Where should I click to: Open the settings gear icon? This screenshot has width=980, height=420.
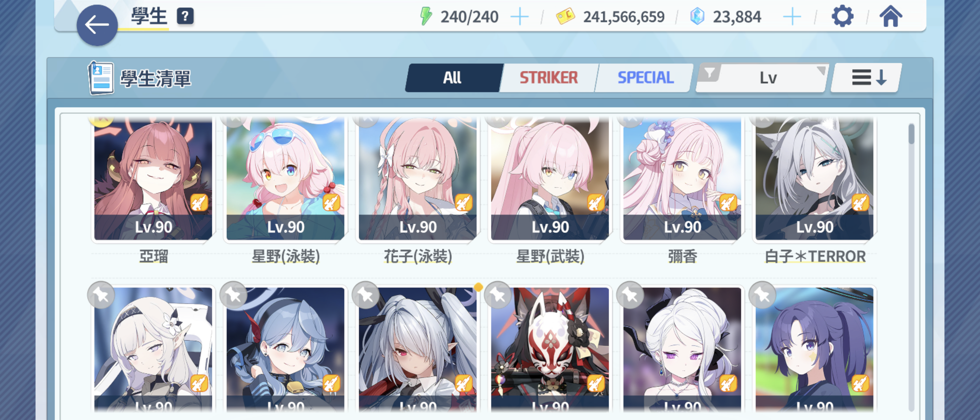coord(842,16)
